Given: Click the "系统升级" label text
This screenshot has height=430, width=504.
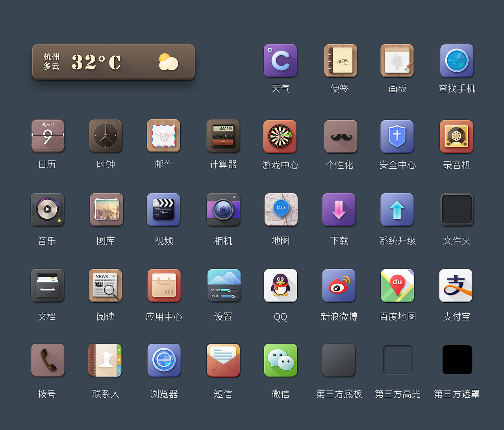Looking at the screenshot, I should [x=398, y=240].
